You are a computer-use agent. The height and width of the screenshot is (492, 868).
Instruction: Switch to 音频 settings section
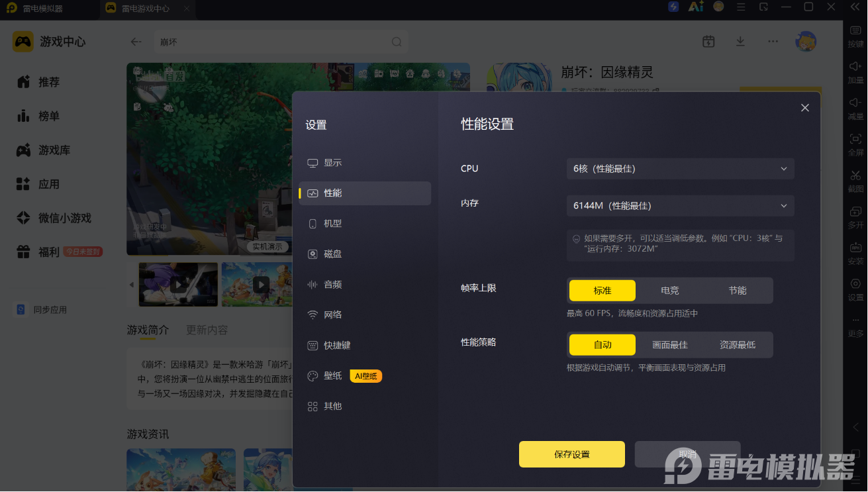pos(365,285)
